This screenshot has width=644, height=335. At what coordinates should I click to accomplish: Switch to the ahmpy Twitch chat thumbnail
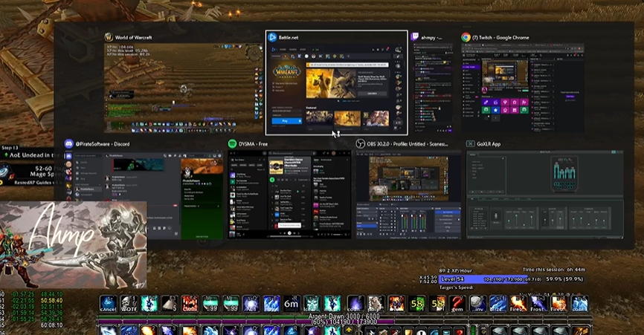(432, 88)
